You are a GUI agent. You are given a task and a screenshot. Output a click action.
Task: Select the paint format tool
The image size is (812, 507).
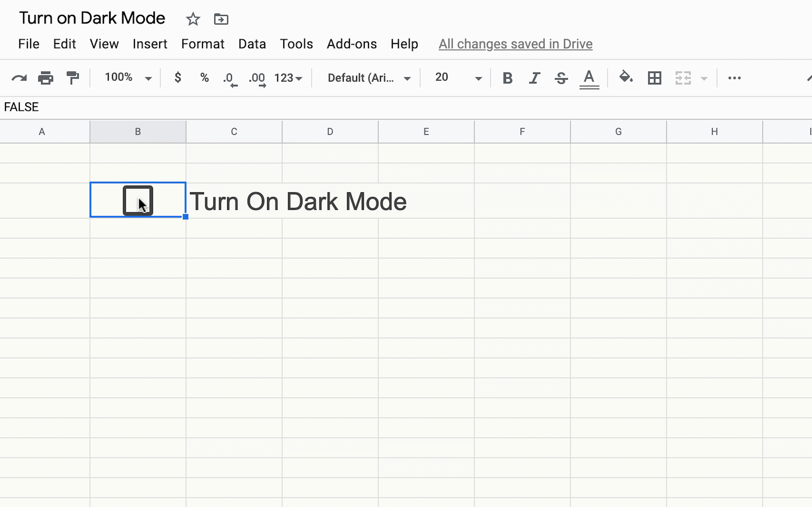point(72,78)
